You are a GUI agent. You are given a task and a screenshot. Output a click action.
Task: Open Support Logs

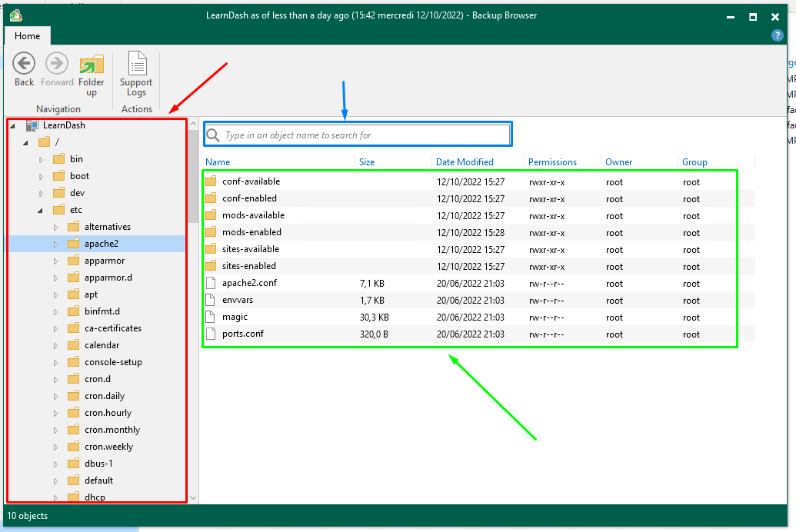[x=137, y=74]
